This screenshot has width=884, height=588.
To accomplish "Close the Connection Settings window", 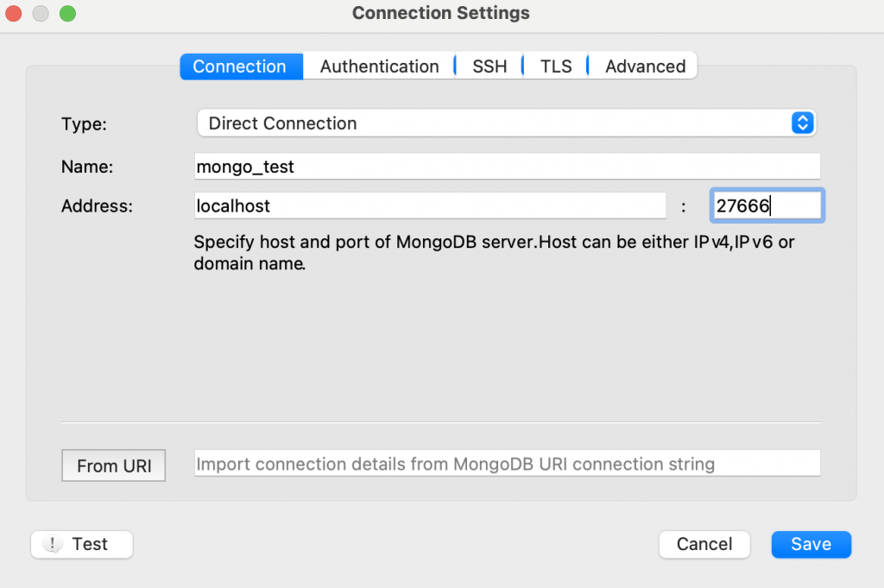I will [x=14, y=14].
